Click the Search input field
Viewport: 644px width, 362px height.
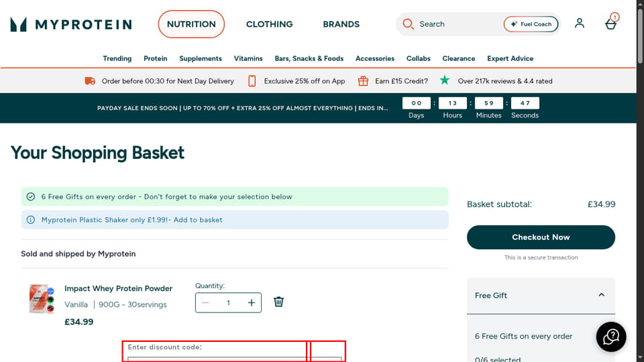coord(459,24)
